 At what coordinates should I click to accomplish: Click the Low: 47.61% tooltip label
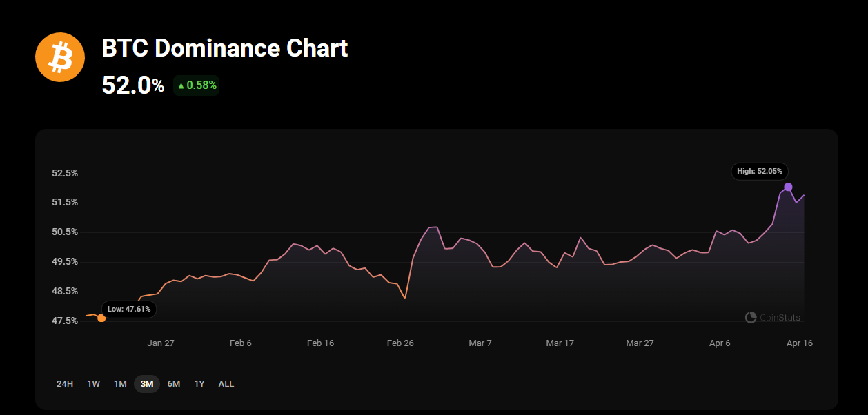pos(129,309)
